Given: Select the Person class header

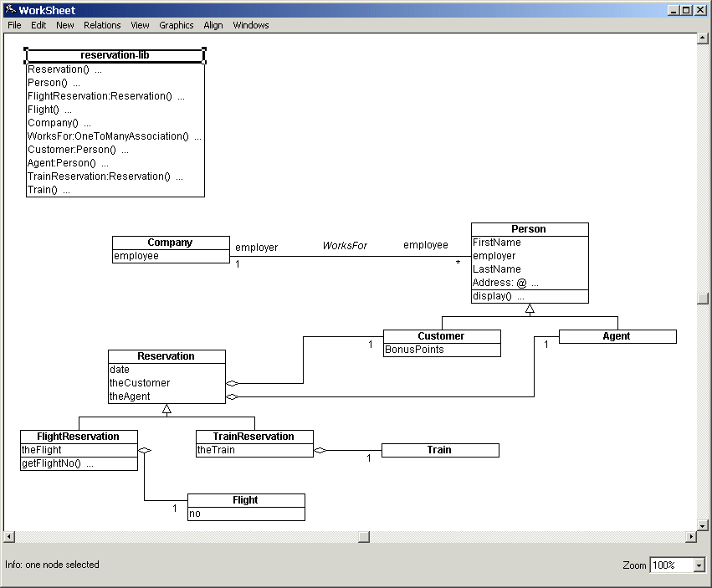Looking at the screenshot, I should (529, 229).
